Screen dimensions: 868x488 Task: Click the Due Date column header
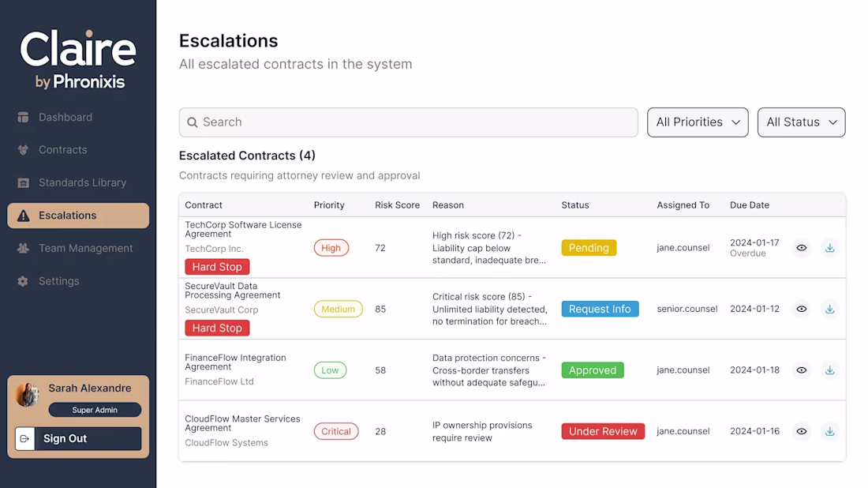(x=750, y=205)
